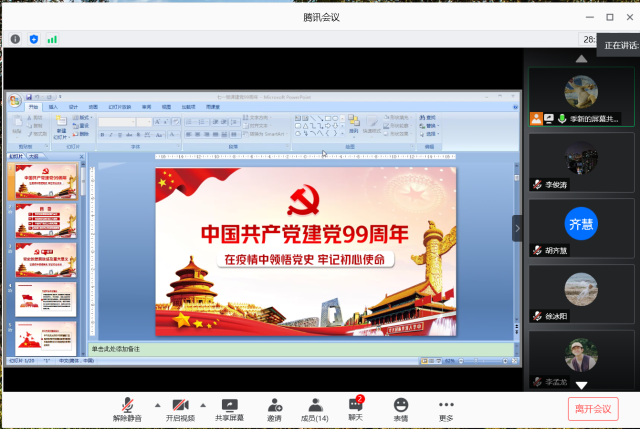Click the 离开会议 leave meeting button
Viewport: 640px width, 429px height.
[x=592, y=408]
